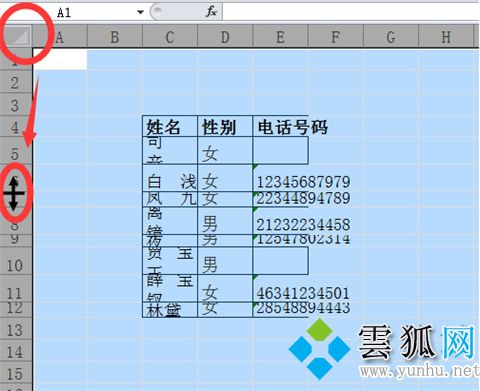The width and height of the screenshot is (480, 391).
Task: Click into the formula bar input
Action: click(x=351, y=12)
